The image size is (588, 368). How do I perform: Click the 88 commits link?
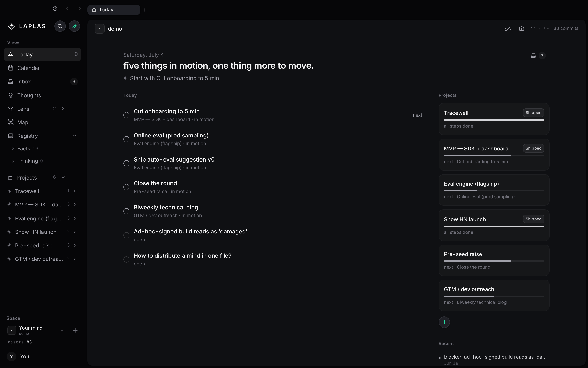(x=566, y=28)
